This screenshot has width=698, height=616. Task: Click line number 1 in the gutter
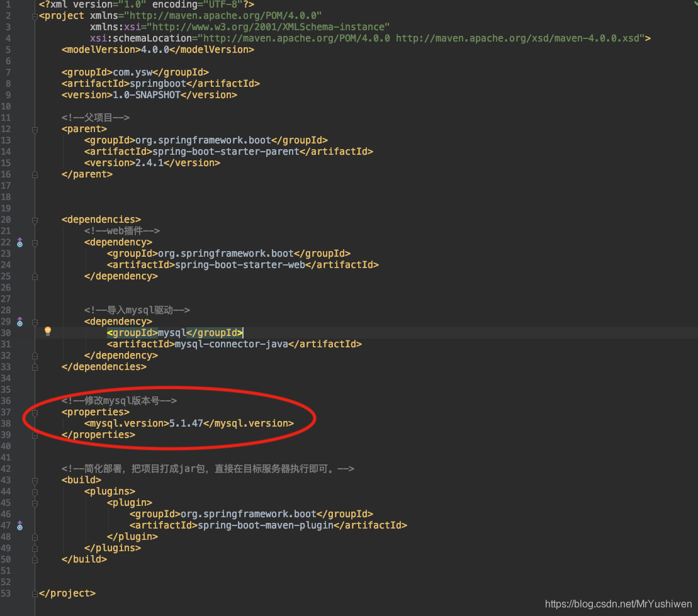pyautogui.click(x=8, y=4)
